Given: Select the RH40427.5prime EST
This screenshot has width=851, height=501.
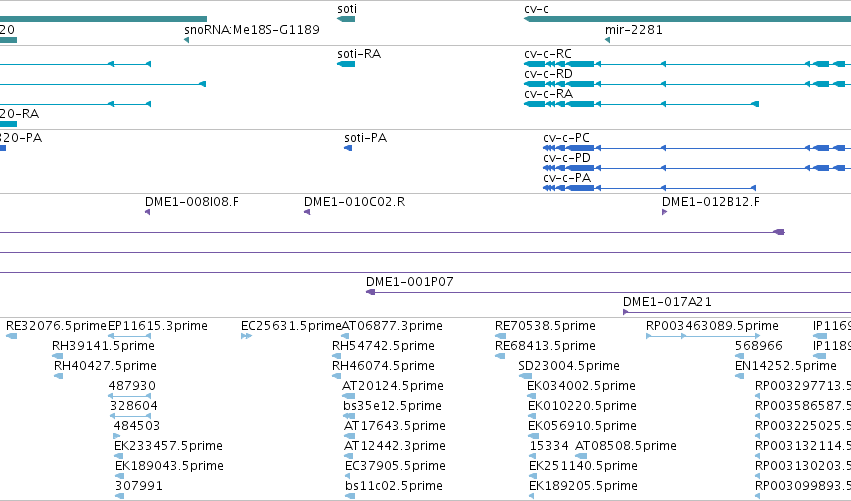Looking at the screenshot, I should 59,377.
